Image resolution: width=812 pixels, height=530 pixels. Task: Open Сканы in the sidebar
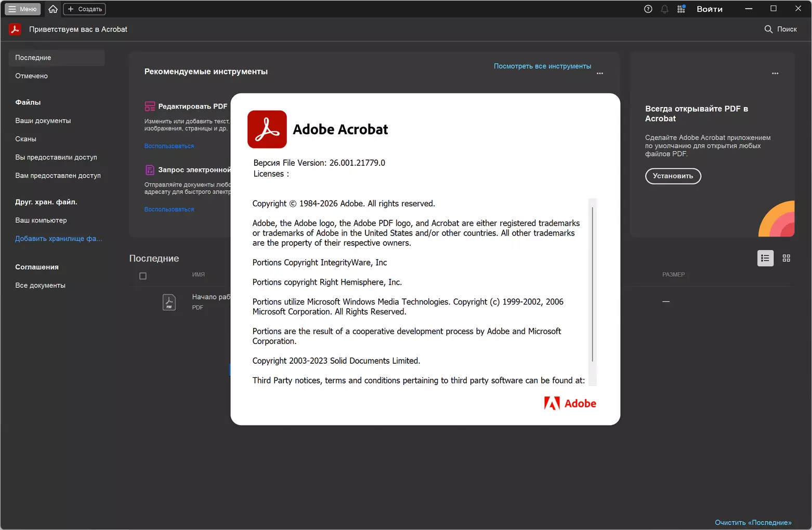[26, 139]
